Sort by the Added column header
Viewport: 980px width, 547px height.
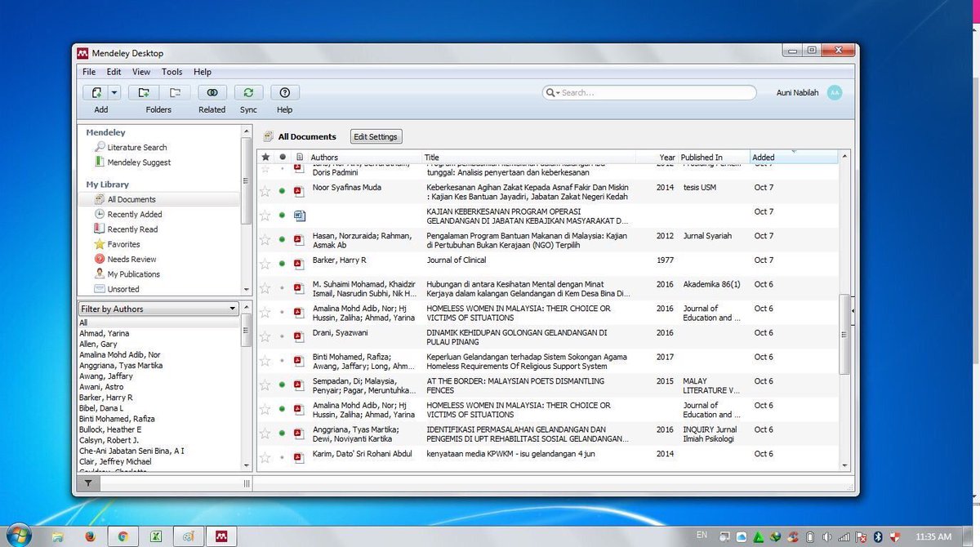[x=794, y=158]
